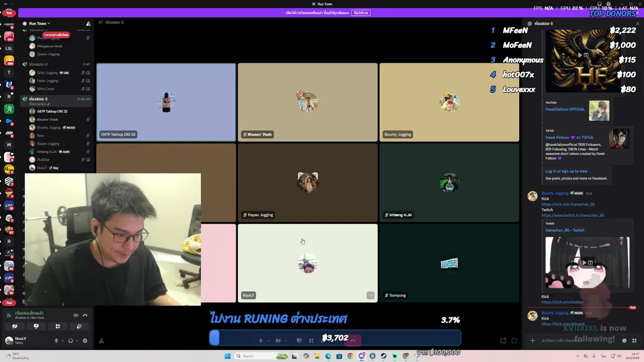Open the soundboard in voice panel
Screen dimensions: 644x362
[79, 326]
